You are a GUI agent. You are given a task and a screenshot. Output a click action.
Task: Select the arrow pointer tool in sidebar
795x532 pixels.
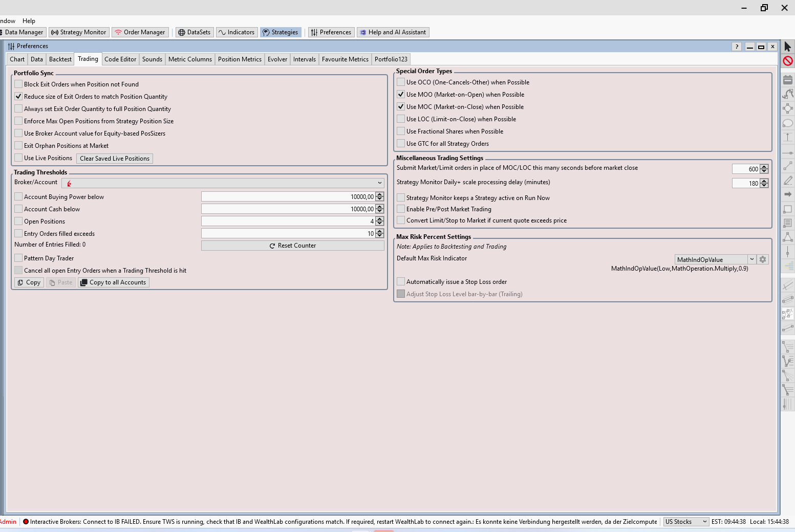tap(787, 47)
